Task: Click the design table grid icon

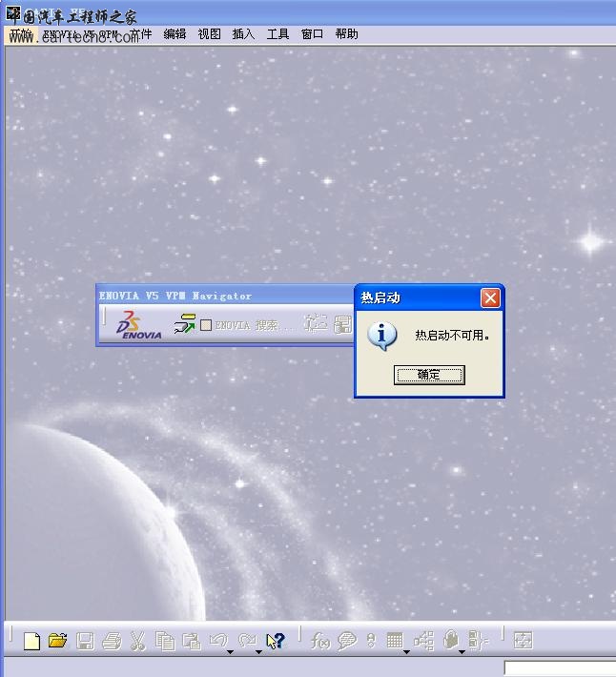Action: coord(395,641)
